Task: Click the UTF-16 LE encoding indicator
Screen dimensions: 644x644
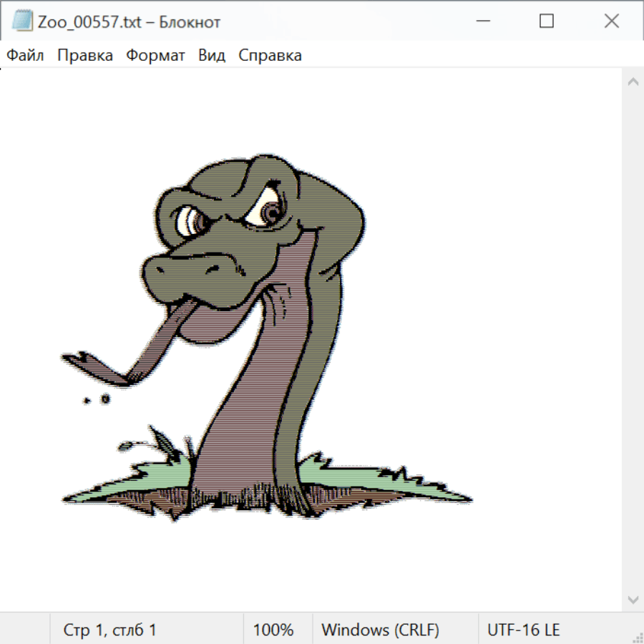Action: (x=523, y=630)
